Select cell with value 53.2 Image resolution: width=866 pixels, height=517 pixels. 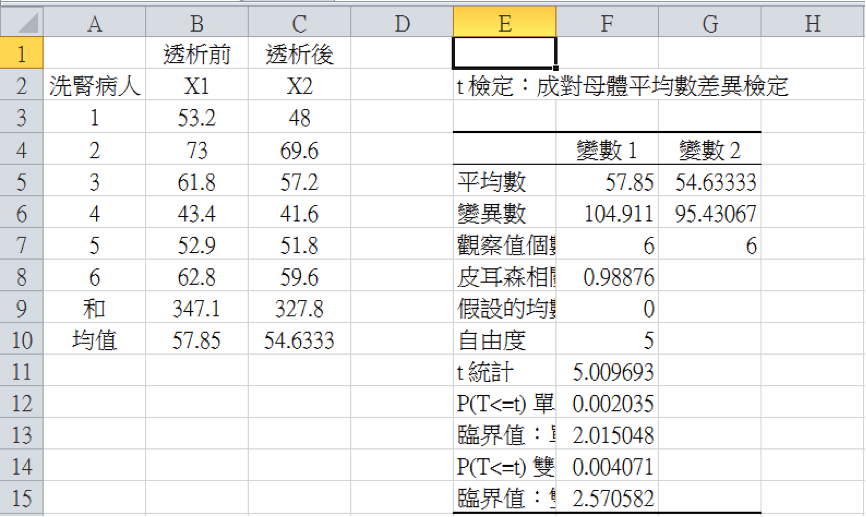point(196,118)
